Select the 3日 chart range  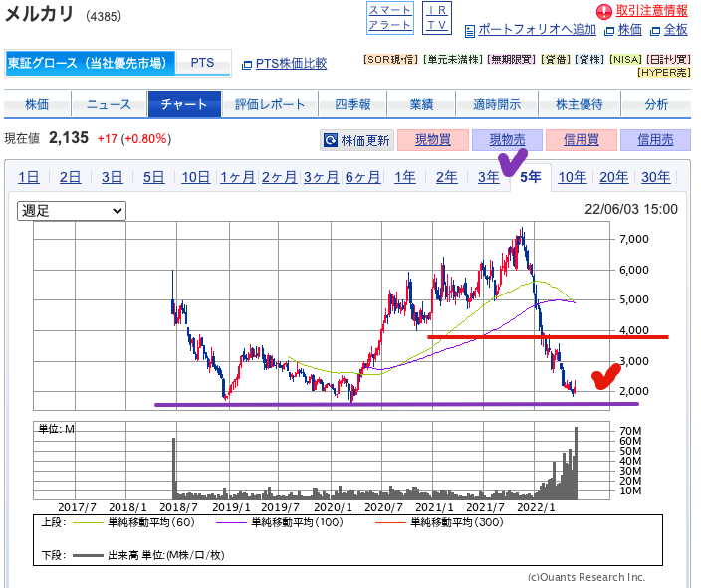(112, 177)
